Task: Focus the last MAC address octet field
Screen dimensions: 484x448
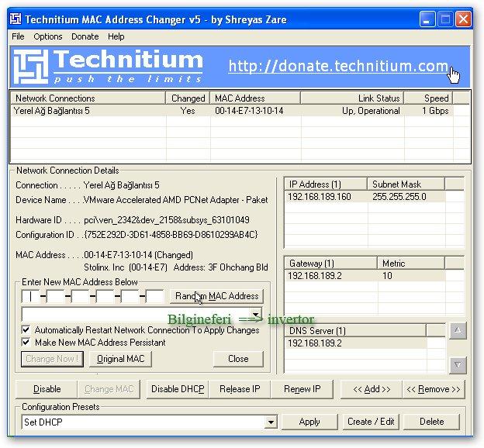Action: 154,297
